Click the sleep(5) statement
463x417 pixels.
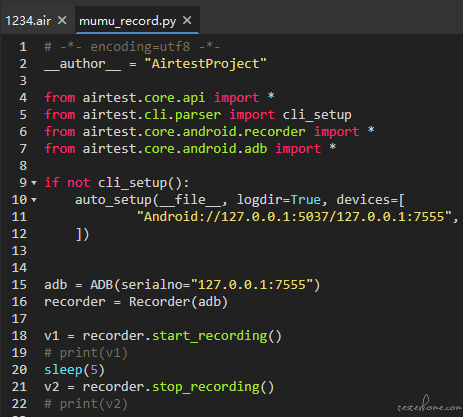(74, 370)
